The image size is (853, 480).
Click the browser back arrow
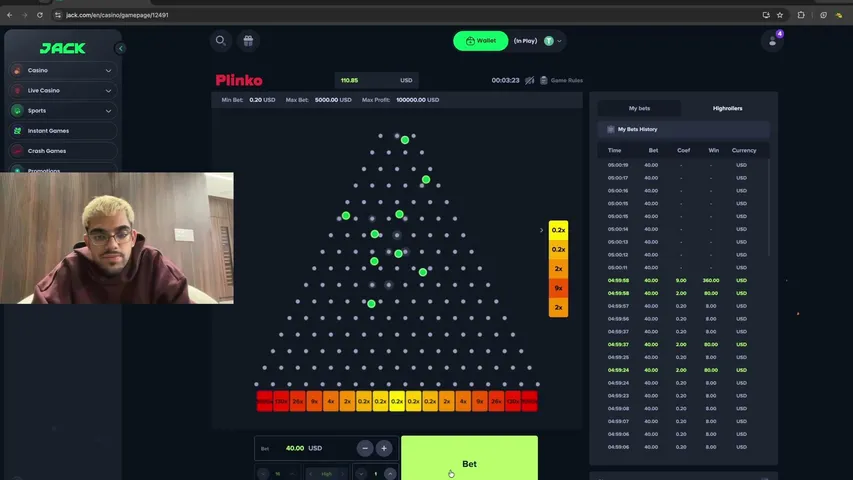[9, 15]
